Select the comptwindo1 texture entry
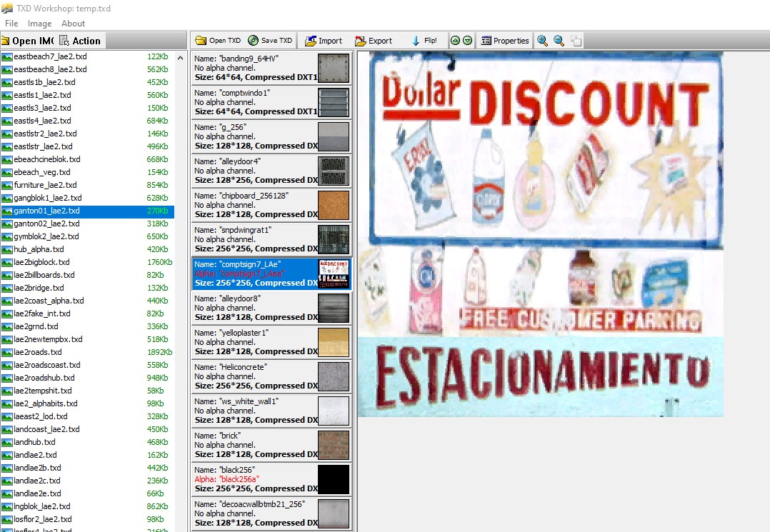 pyautogui.click(x=271, y=102)
